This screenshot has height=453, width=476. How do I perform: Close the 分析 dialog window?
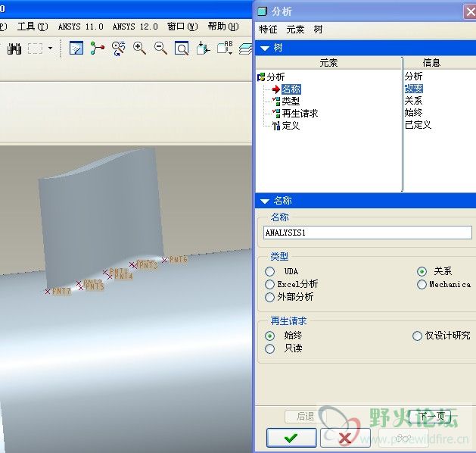pos(470,12)
